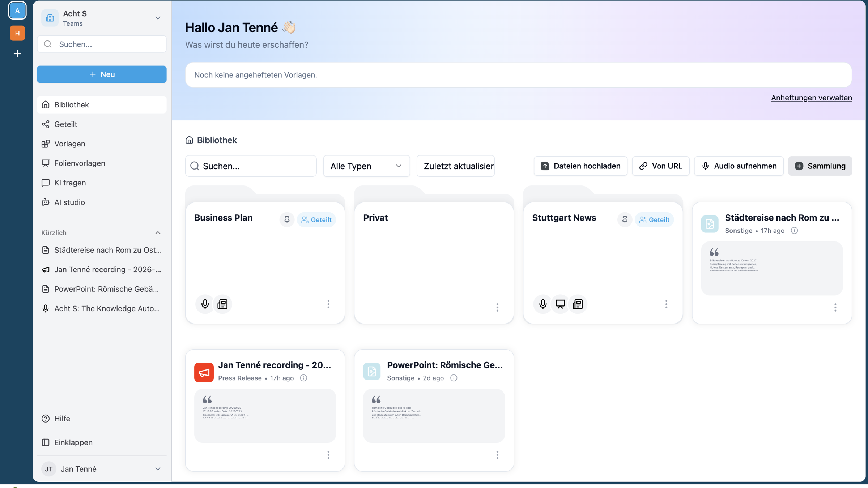Open three-dot menu on Privat folder
Screen dimensions: 868x488
(497, 307)
